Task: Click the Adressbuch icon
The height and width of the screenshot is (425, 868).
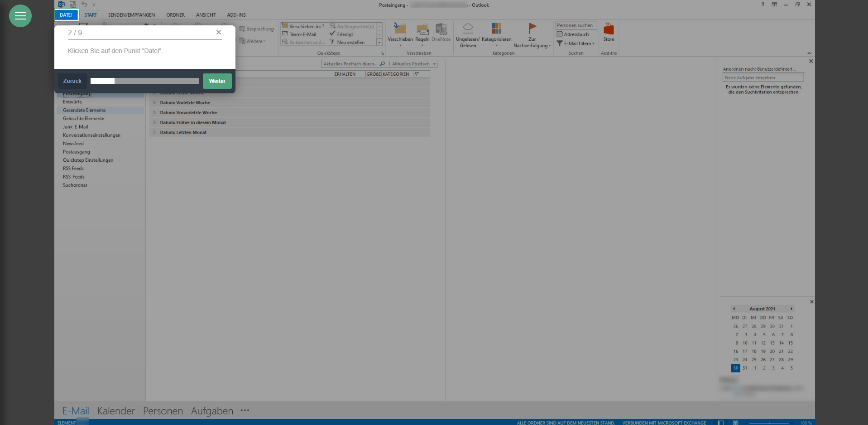Action: click(x=560, y=34)
